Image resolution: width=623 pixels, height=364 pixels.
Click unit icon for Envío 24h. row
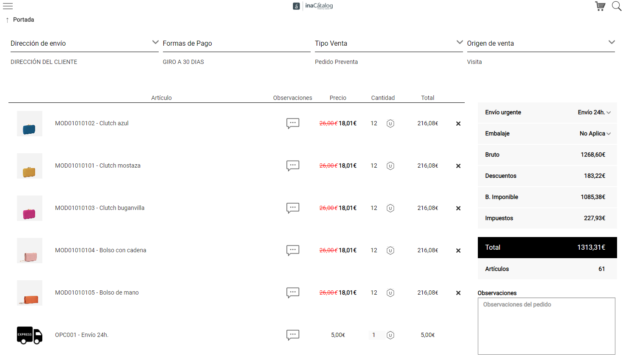[x=390, y=335]
